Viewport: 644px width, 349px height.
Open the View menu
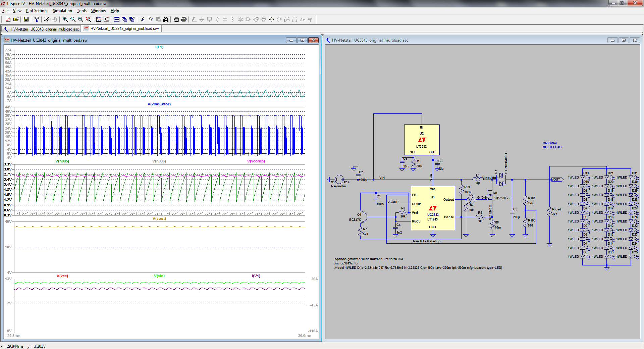pyautogui.click(x=17, y=11)
